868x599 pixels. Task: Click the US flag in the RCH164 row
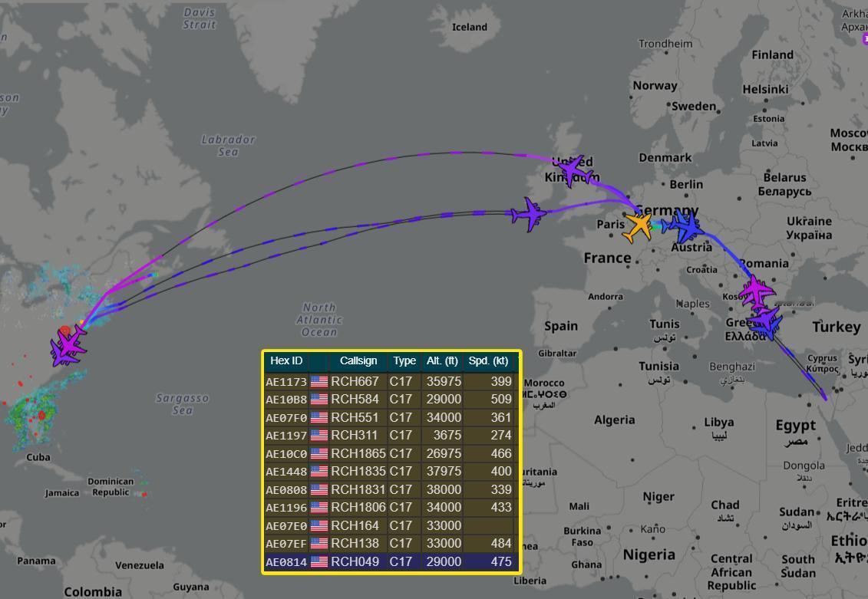[318, 525]
